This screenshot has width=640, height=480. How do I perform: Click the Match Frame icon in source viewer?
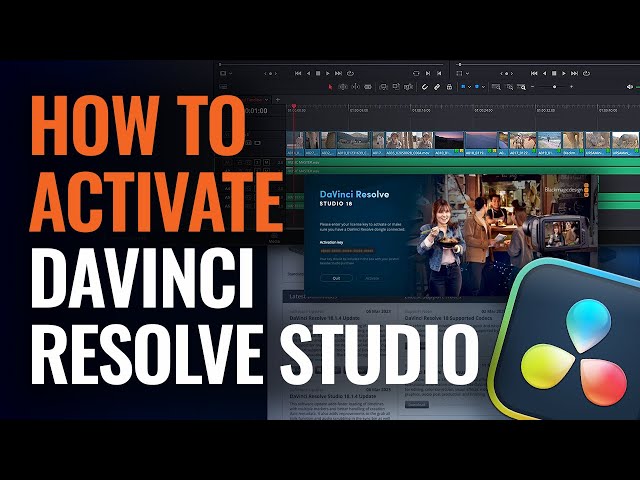(x=416, y=73)
